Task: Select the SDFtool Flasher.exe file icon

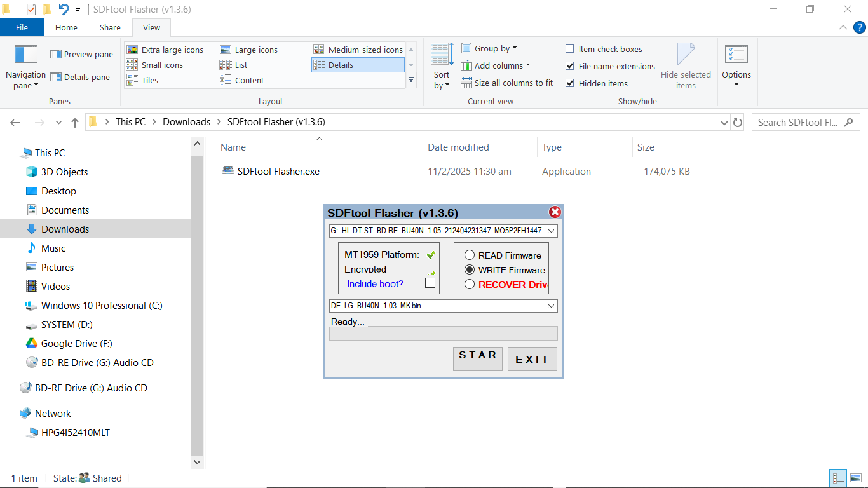Action: (x=228, y=171)
